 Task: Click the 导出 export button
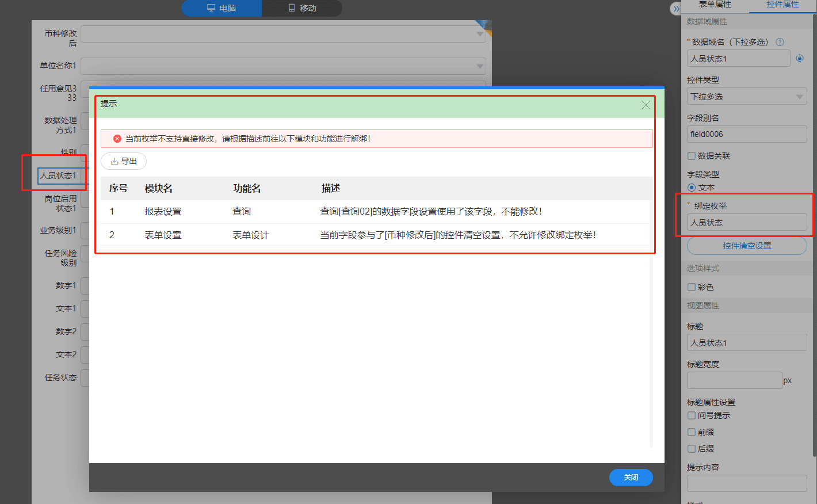click(124, 161)
